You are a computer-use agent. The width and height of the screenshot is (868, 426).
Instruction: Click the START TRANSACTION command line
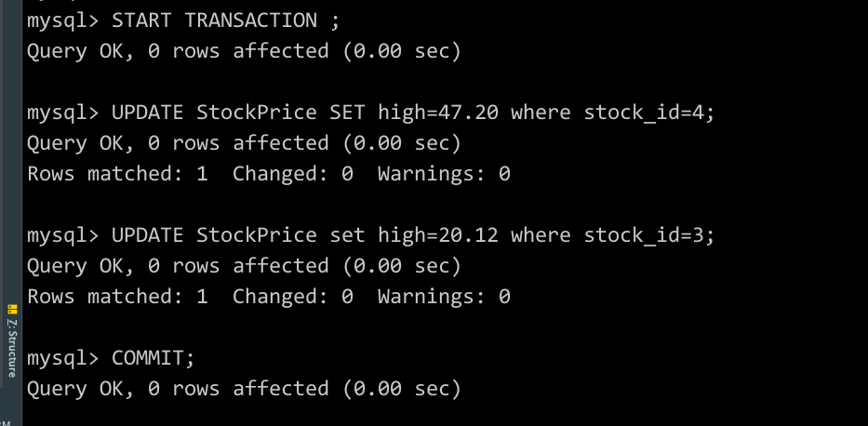[183, 20]
